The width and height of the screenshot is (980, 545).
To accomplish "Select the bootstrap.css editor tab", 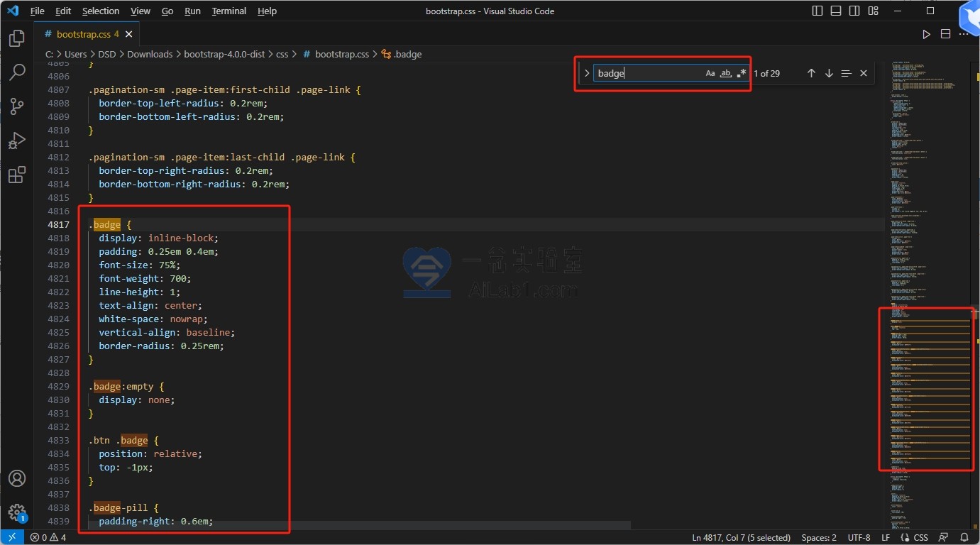I will [87, 34].
